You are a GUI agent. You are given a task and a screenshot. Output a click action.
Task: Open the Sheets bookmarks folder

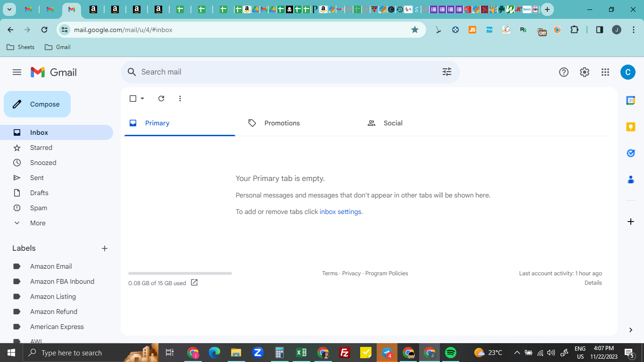point(20,47)
